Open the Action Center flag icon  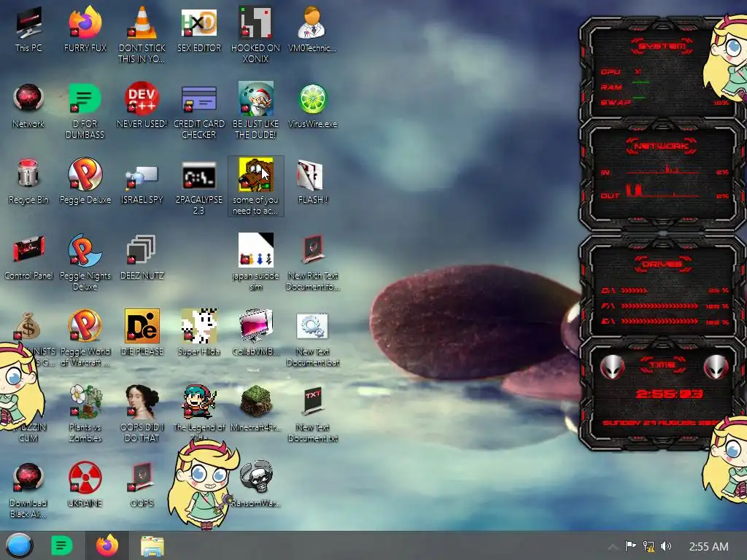click(x=630, y=546)
